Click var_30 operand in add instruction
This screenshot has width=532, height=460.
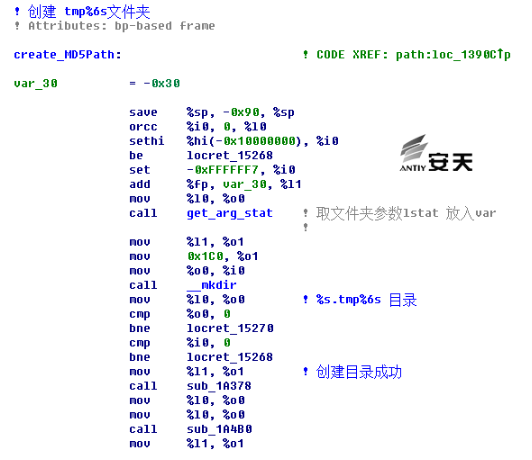coord(244,184)
